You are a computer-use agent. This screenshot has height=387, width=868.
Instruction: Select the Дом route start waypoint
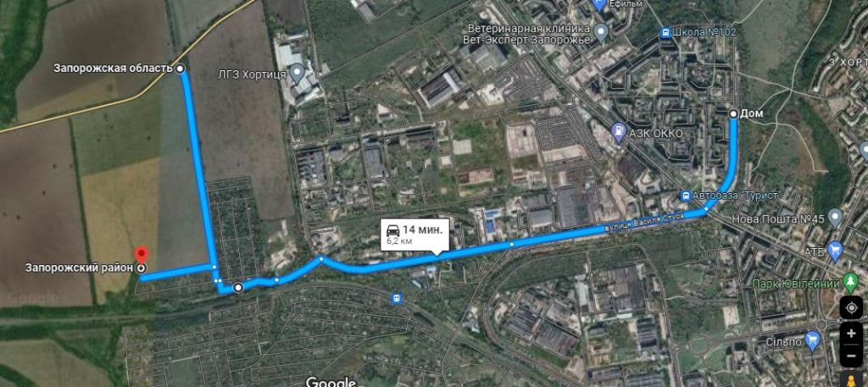tap(733, 113)
